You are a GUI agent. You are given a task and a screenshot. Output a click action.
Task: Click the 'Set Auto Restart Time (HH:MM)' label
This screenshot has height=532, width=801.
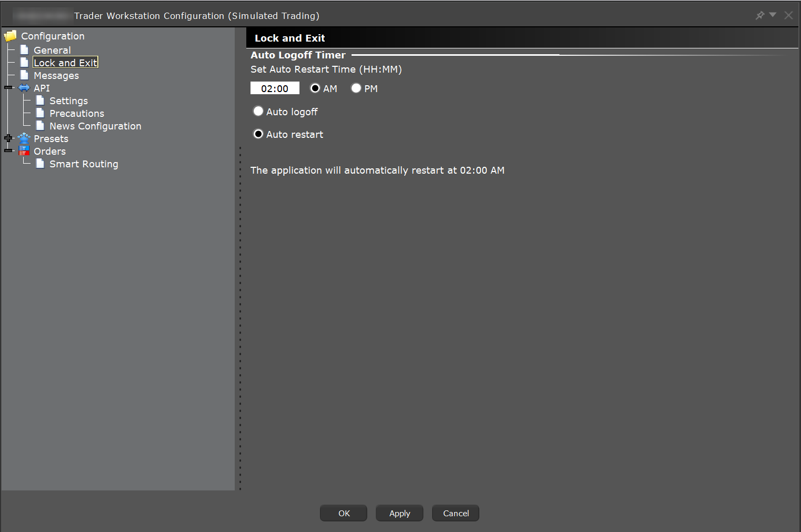(326, 69)
